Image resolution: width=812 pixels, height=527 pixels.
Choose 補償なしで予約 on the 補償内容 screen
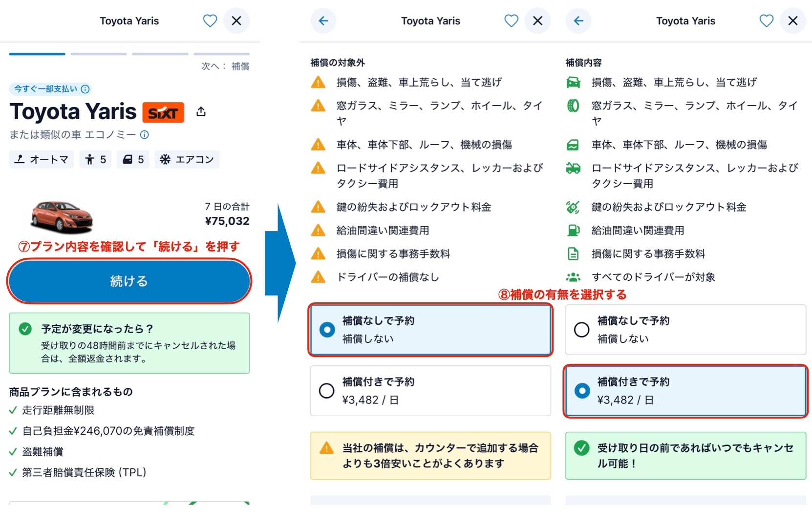[x=685, y=330]
